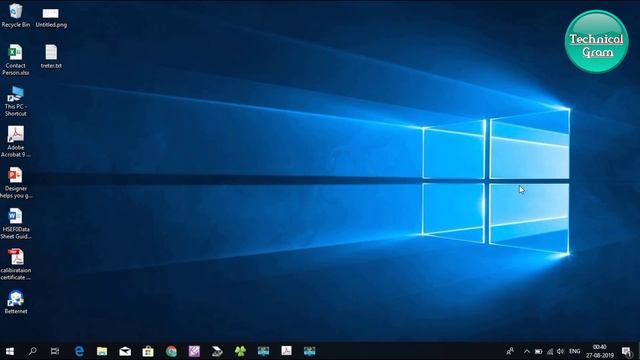Select the Betternet shortcut icon
The image size is (640, 360).
click(16, 302)
